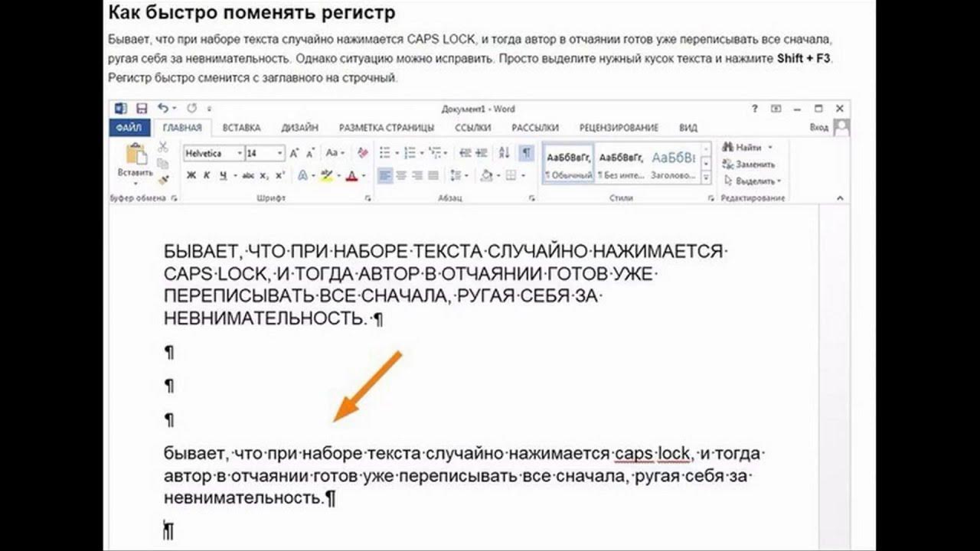The width and height of the screenshot is (980, 551).
Task: Click the shading paint bucket icon
Action: pyautogui.click(x=486, y=176)
